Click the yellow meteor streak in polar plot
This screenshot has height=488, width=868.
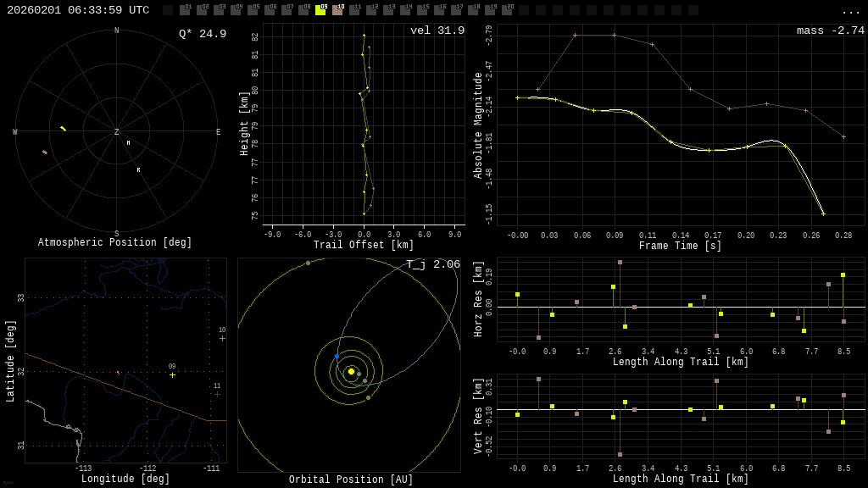click(63, 129)
